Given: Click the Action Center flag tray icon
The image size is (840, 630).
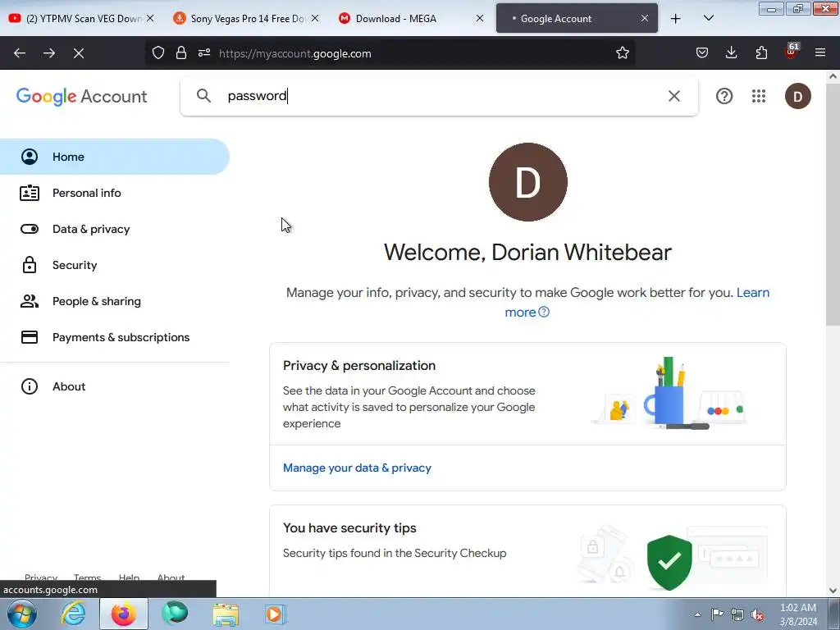Looking at the screenshot, I should click(x=717, y=614).
